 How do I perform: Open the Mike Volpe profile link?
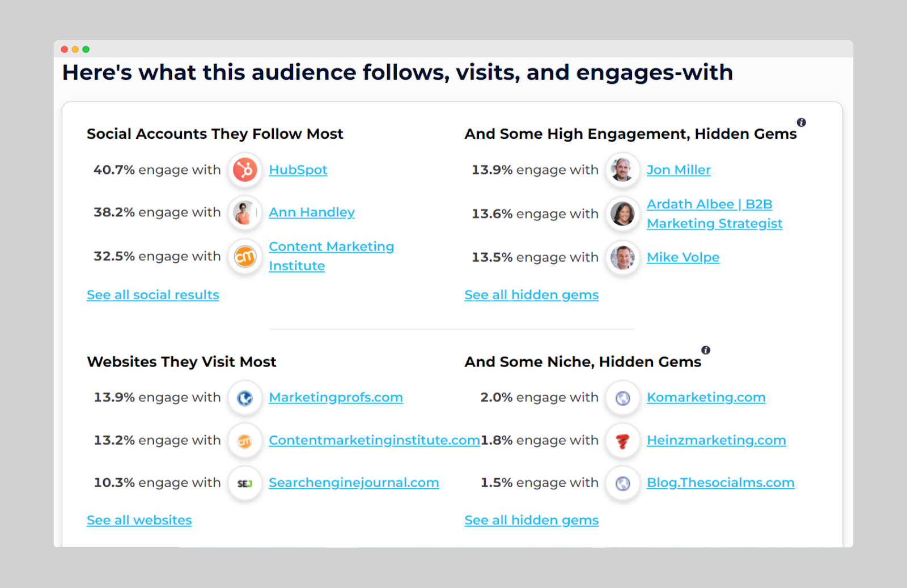tap(683, 257)
